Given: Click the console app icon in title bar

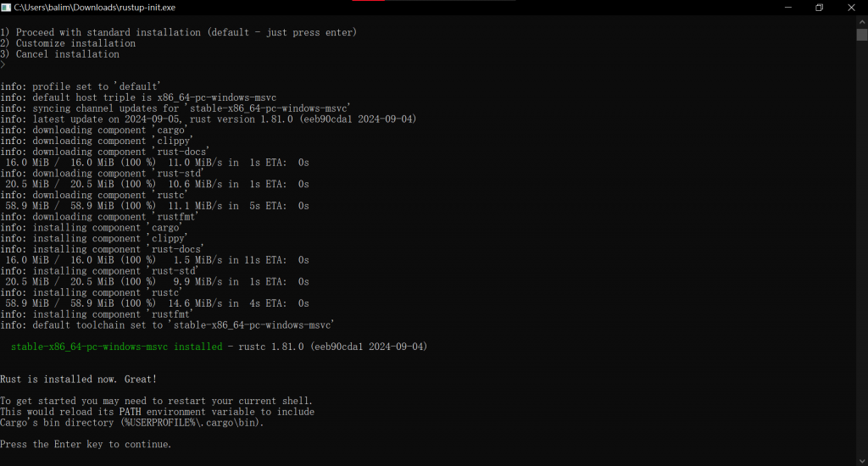Looking at the screenshot, I should click(x=6, y=8).
